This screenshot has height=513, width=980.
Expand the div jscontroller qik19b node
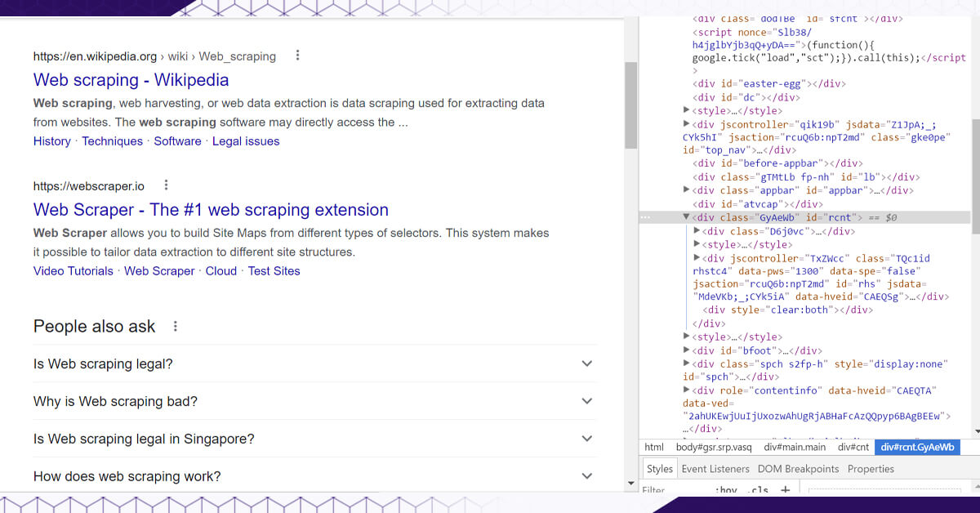point(687,124)
